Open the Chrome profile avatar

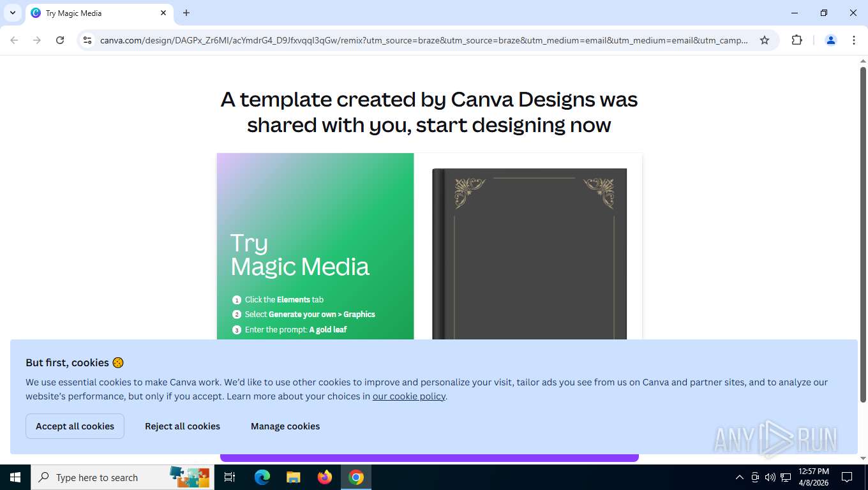(831, 40)
